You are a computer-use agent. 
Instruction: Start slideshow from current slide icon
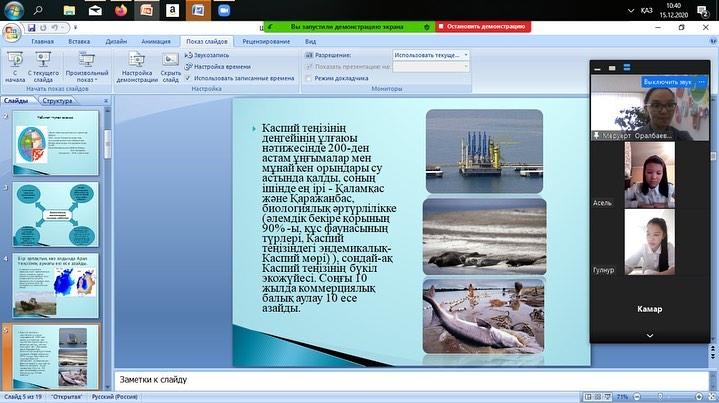43,64
